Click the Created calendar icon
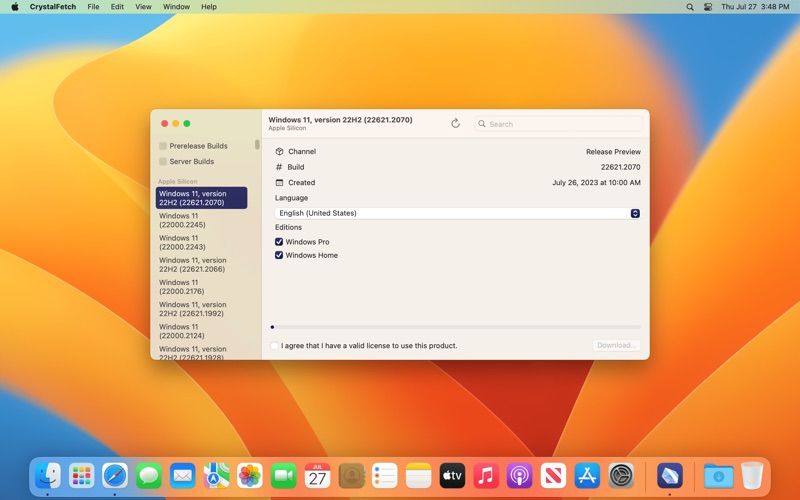The image size is (800, 500). pos(279,182)
